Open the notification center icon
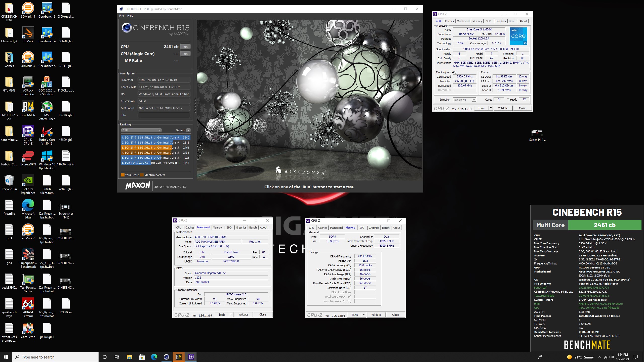This screenshot has height=362, width=644. coord(636,357)
